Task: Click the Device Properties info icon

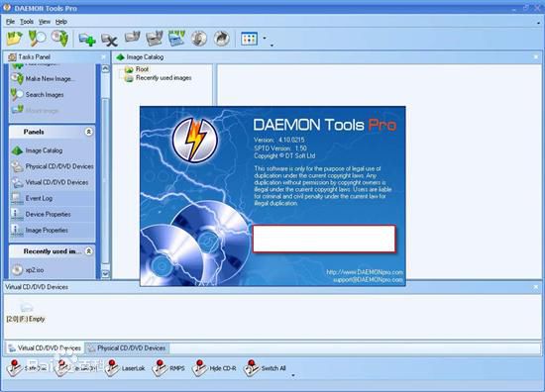Action: 17,214
